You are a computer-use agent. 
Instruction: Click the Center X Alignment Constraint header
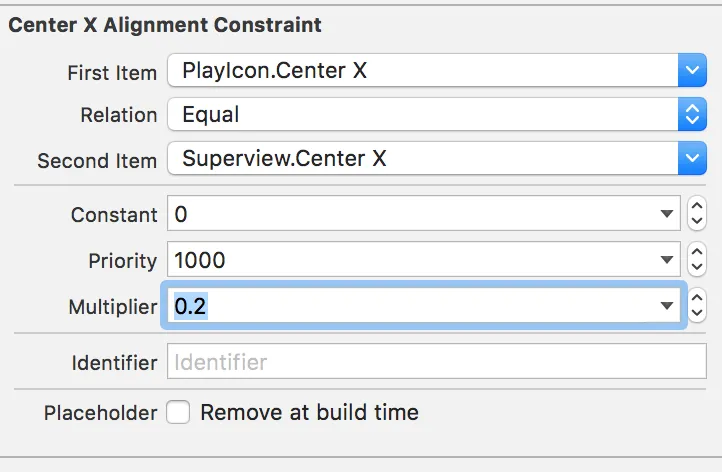165,23
